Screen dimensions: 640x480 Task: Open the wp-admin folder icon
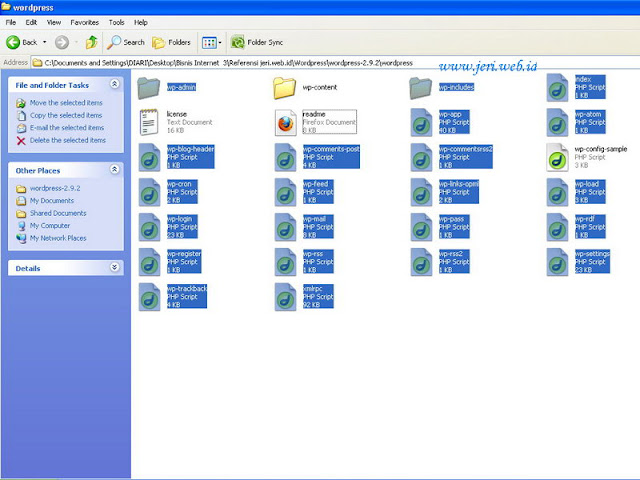(x=149, y=88)
